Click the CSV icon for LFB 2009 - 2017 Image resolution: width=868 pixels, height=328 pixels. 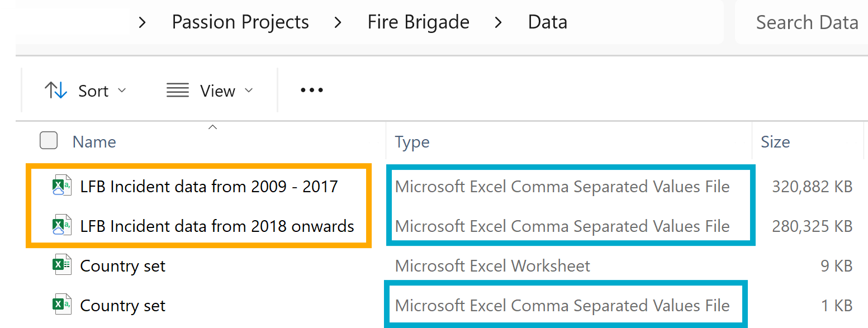coord(62,186)
